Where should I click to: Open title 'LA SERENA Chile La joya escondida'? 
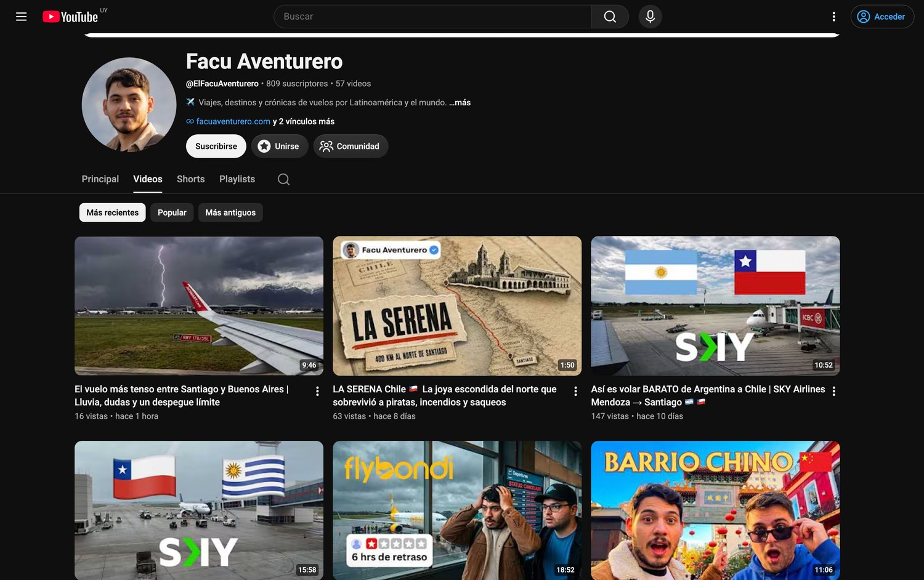(x=445, y=395)
